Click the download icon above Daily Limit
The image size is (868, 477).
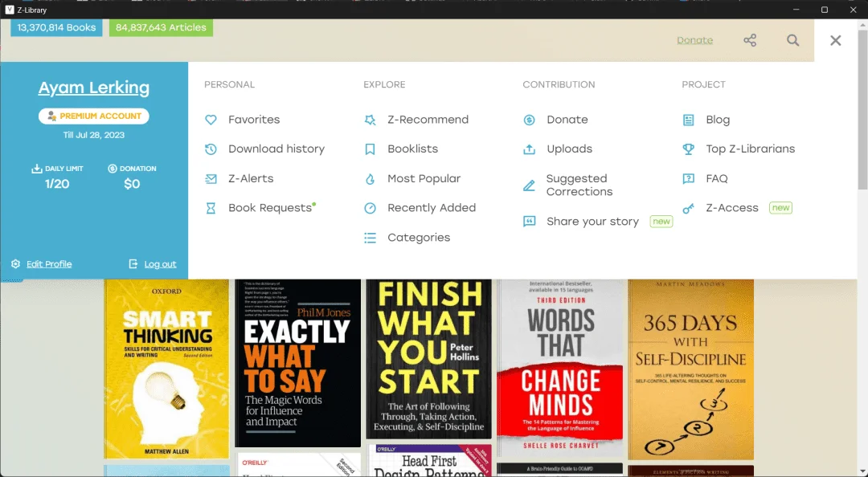(36, 168)
